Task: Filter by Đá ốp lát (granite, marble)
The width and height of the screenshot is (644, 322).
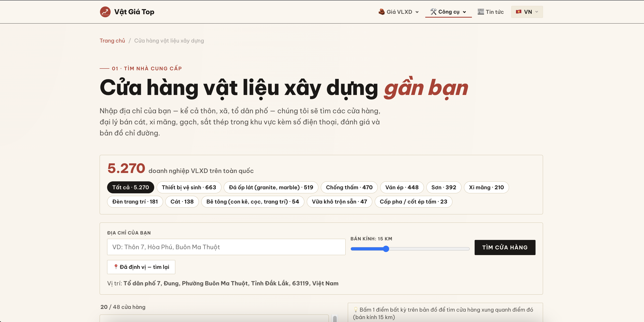Action: pyautogui.click(x=271, y=187)
